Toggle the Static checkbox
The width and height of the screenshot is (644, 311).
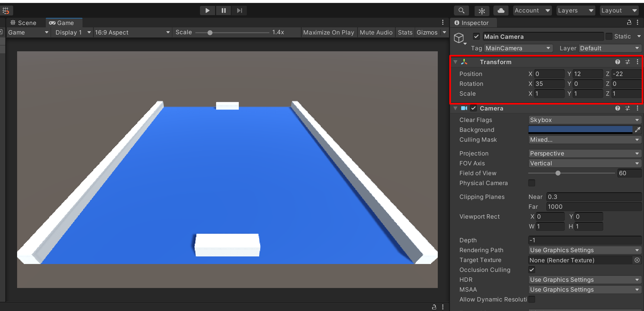609,36
